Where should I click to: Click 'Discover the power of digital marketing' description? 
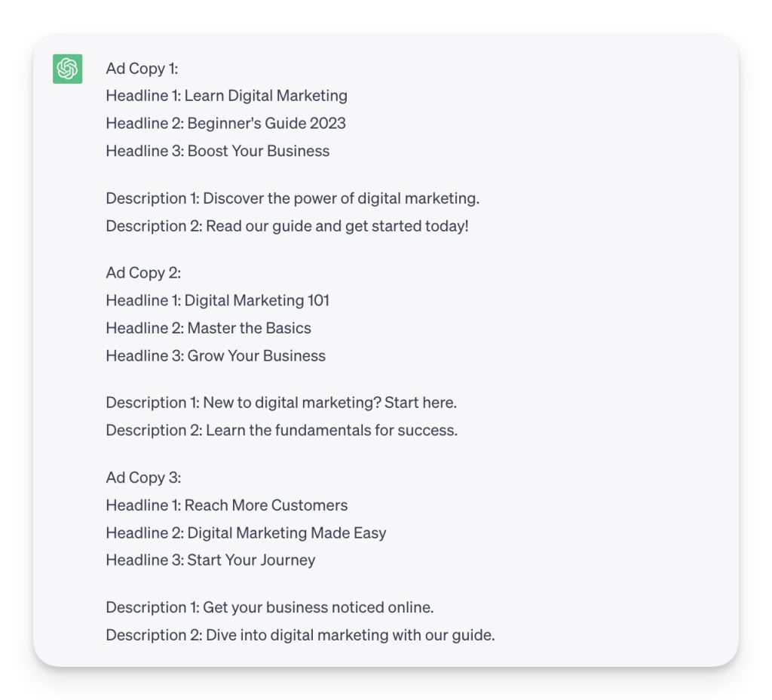tap(293, 198)
